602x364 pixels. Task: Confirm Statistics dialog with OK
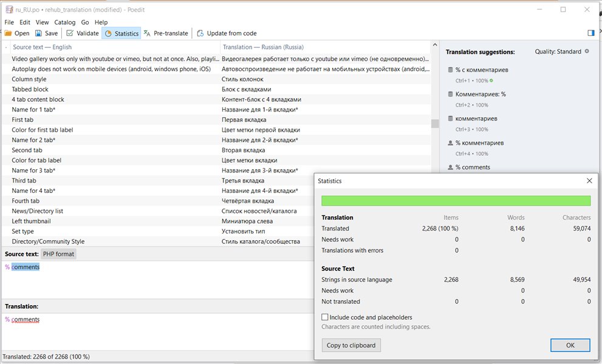[x=570, y=345]
